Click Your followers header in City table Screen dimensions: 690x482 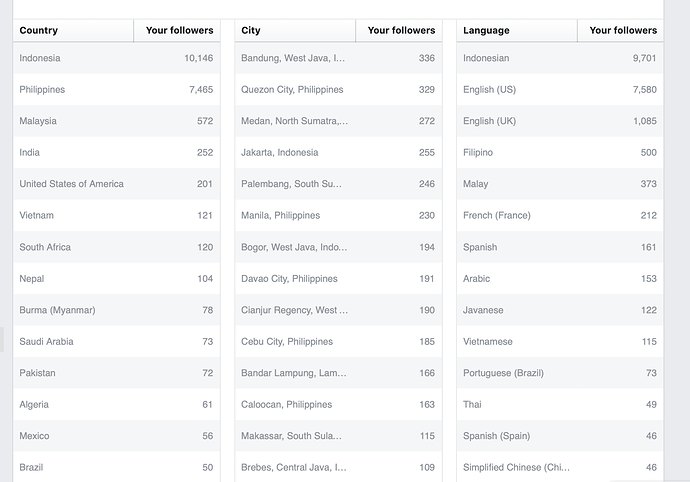401,31
